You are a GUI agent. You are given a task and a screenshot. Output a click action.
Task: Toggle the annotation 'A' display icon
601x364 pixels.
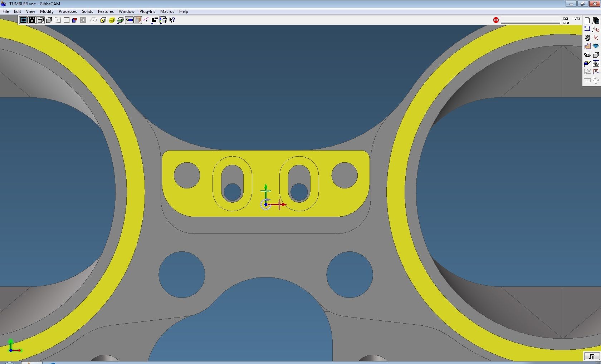(32, 20)
